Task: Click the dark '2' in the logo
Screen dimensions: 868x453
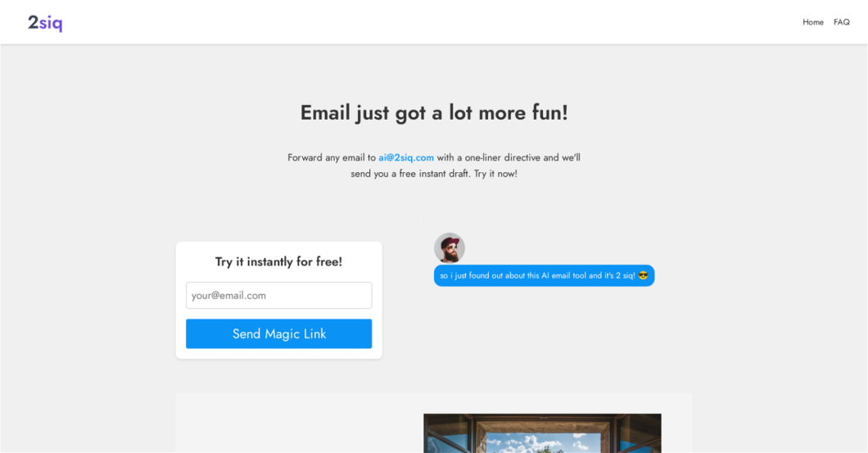Action: [34, 22]
